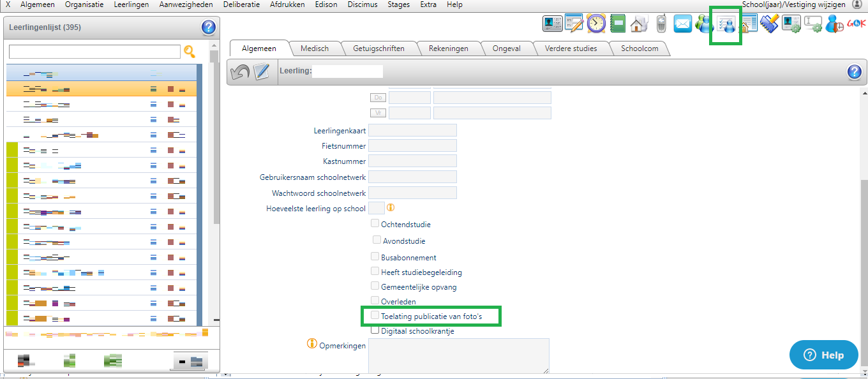Click the Vr day button
This screenshot has width=868, height=379.
tap(378, 113)
